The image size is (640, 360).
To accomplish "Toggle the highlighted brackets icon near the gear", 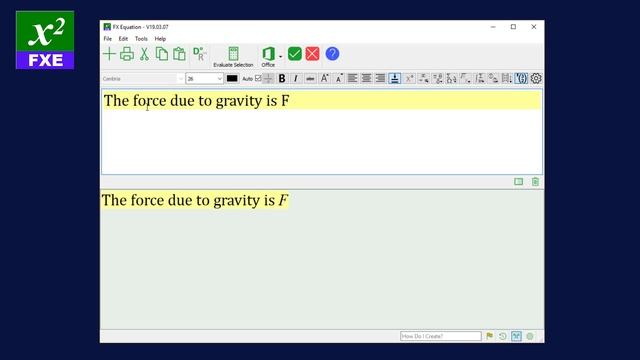I will click(x=521, y=78).
